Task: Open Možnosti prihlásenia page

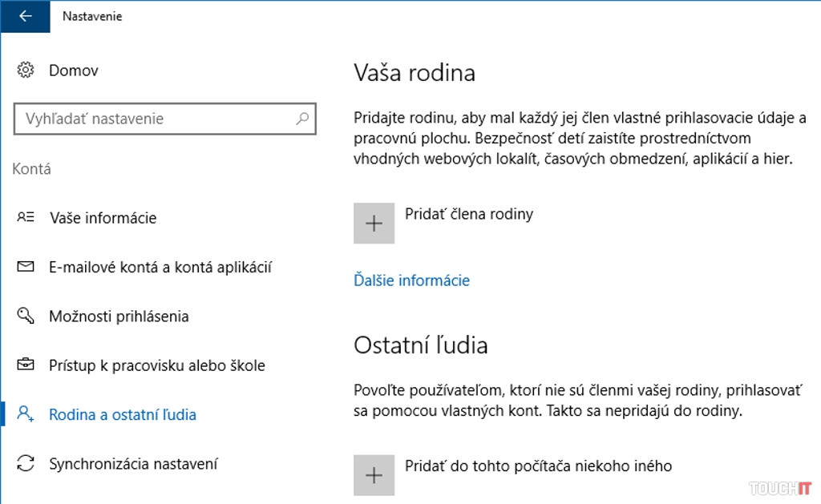Action: coord(119,317)
